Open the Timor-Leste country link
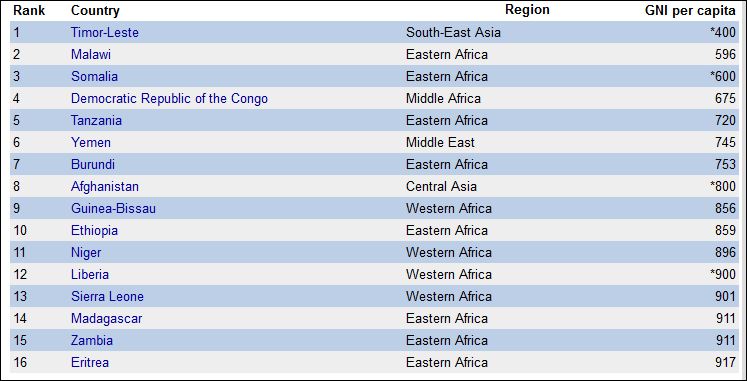Image resolution: width=747 pixels, height=381 pixels. coord(105,32)
